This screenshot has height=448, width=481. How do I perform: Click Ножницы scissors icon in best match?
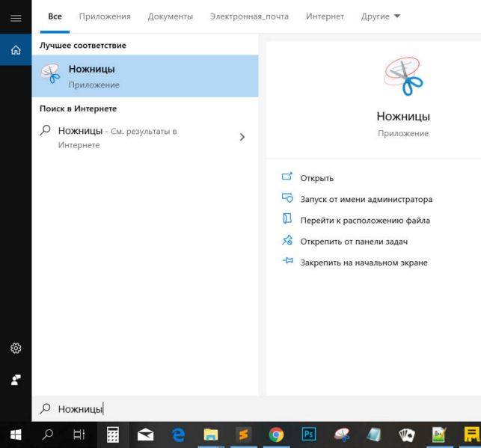coord(50,73)
